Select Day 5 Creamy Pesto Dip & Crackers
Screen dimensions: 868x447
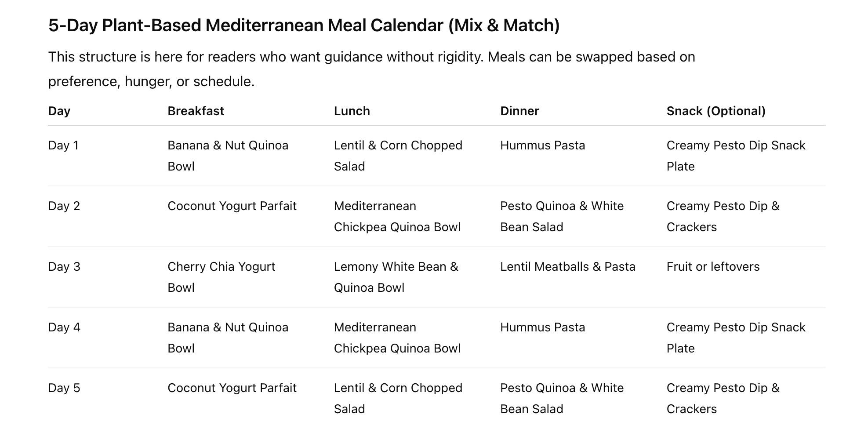point(723,398)
